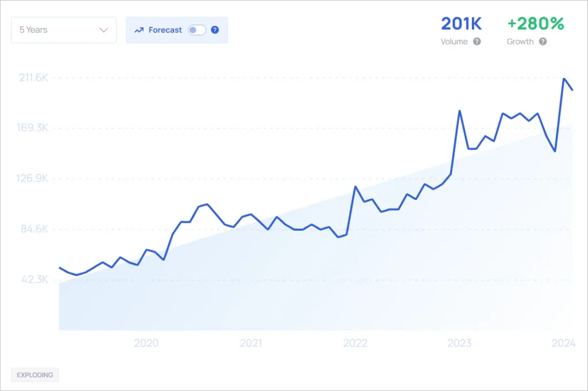Click the Forecast label text
Screen dimensions: 588x391
(165, 30)
